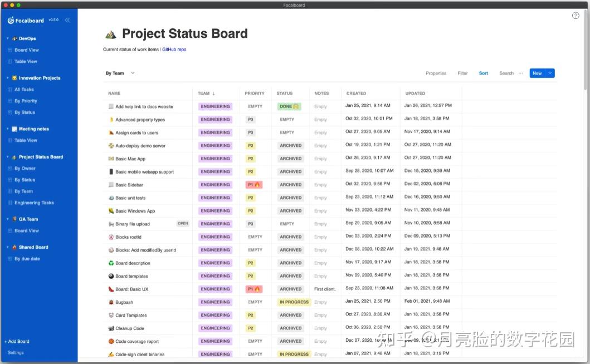
Task: Click the icon of the Basic mobile webapp support row
Action: [x=111, y=172]
